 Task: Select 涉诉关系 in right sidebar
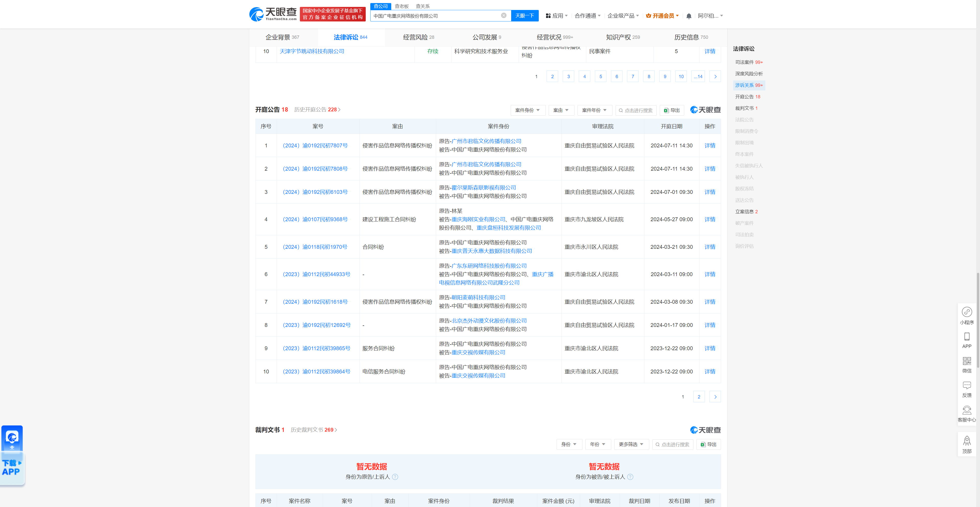pos(749,85)
